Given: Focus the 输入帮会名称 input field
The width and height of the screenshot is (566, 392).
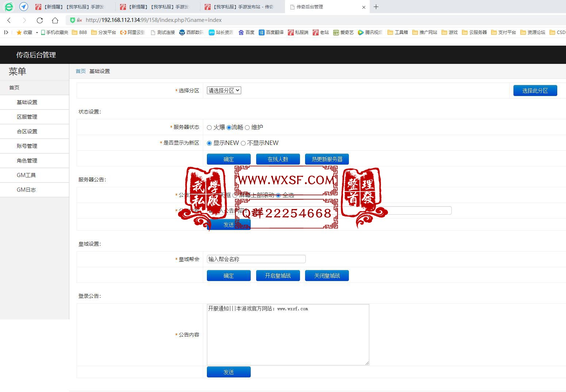Looking at the screenshot, I should point(256,259).
